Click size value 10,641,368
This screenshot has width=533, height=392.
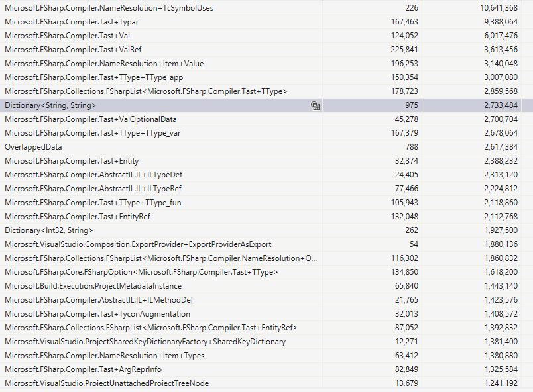[x=499, y=8]
